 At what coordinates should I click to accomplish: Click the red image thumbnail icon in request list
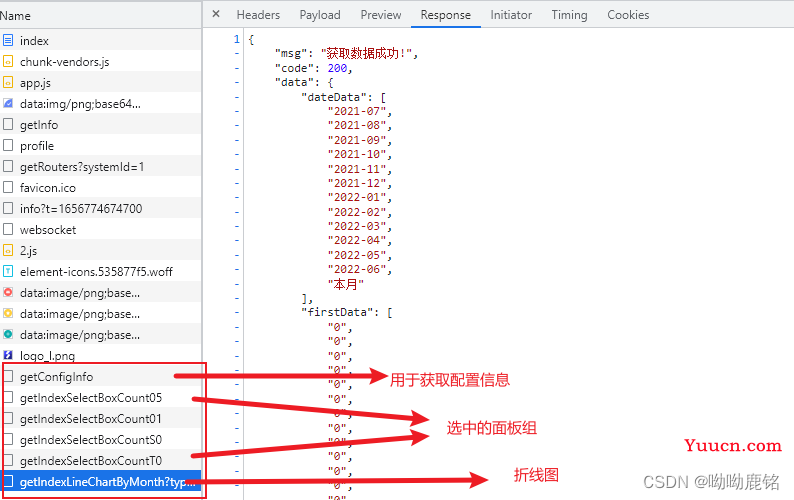[x=8, y=292]
